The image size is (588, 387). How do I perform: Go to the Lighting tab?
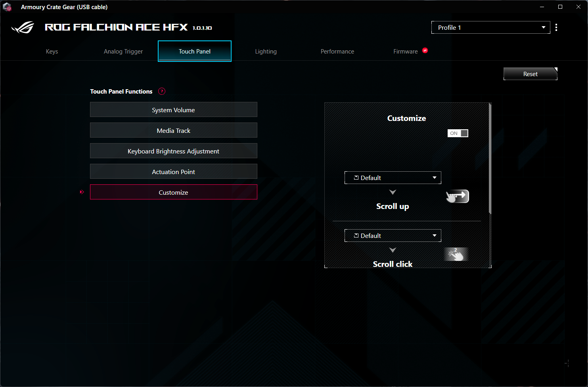[x=266, y=52]
